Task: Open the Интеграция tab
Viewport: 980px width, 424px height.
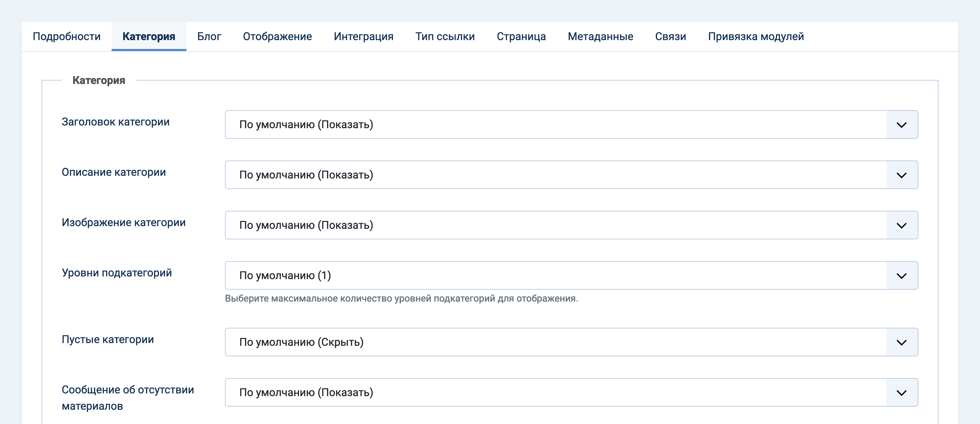Action: [363, 36]
